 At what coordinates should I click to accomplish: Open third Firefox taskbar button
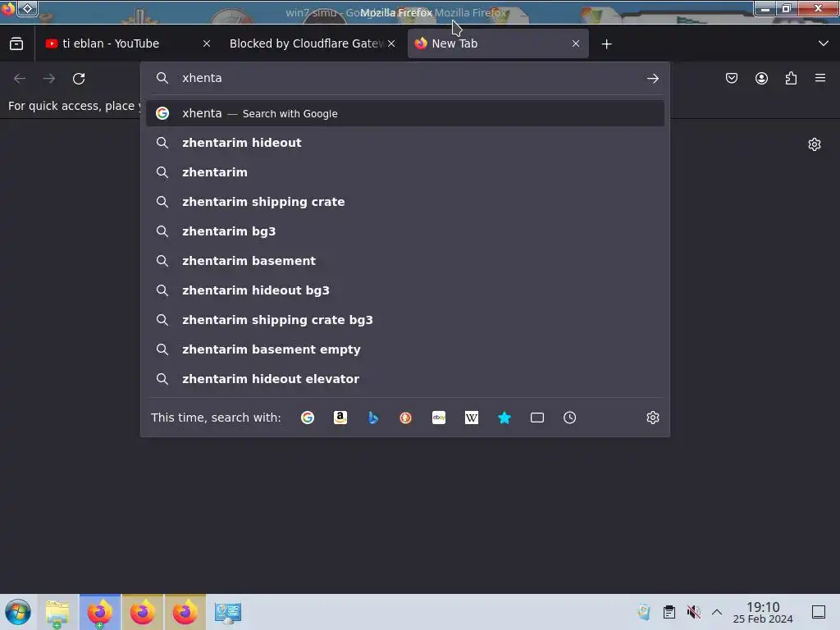pyautogui.click(x=185, y=612)
